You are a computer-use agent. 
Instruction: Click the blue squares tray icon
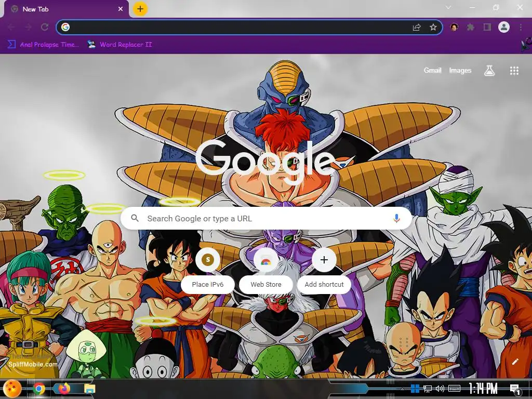(x=415, y=389)
